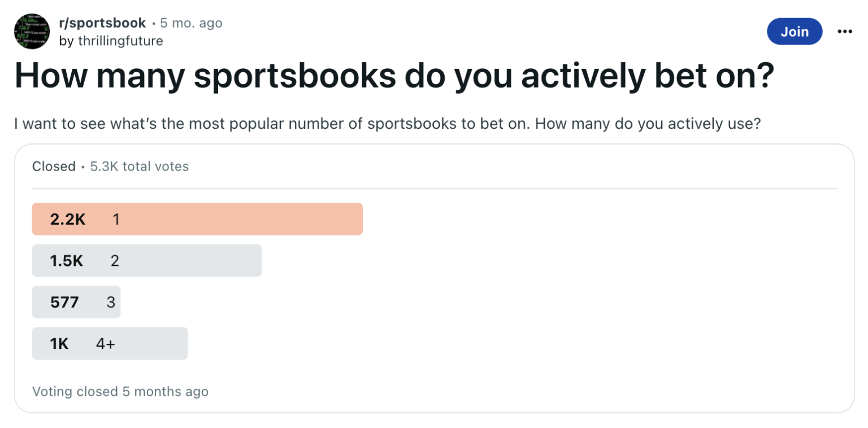The image size is (868, 428).
Task: Open thrillingfuture's user profile
Action: click(x=119, y=41)
